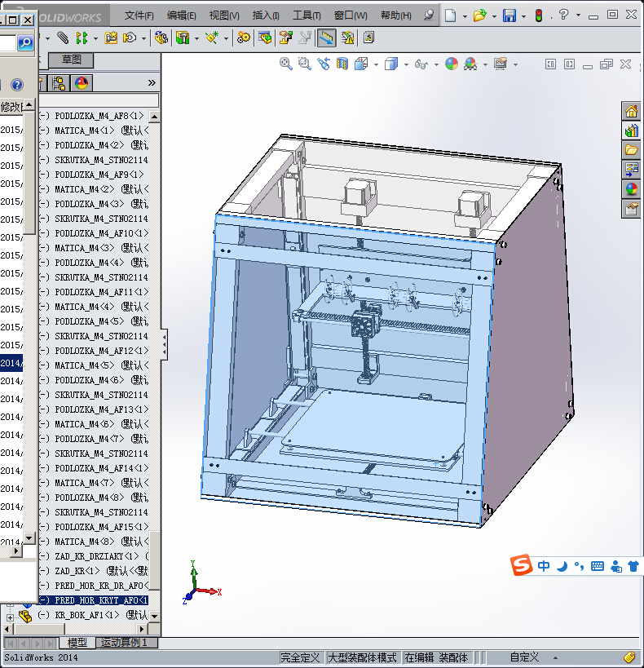Viewport: 644px width, 668px height.
Task: Click the New document icon
Action: (x=450, y=15)
